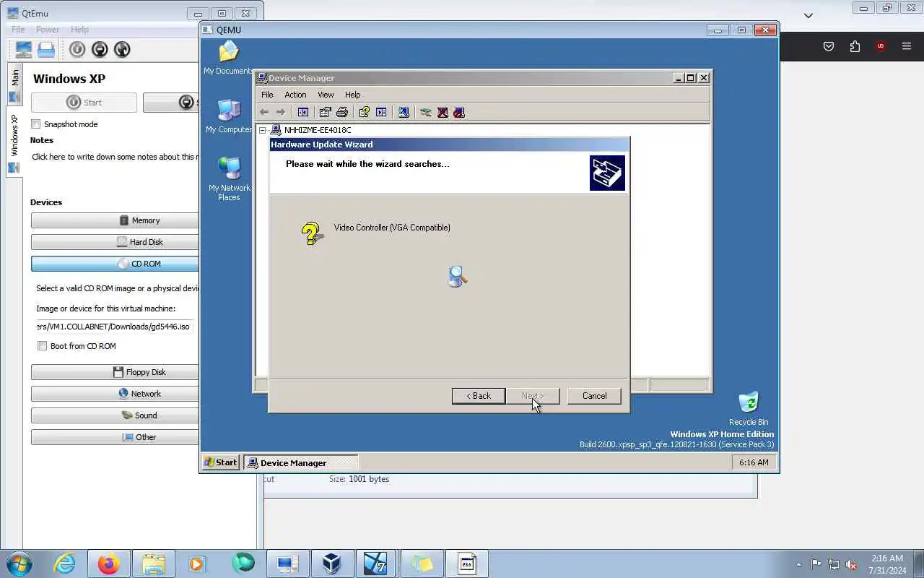Switch to Main tab in QtEmu
Screen dimensions: 924x578
pyautogui.click(x=15, y=85)
